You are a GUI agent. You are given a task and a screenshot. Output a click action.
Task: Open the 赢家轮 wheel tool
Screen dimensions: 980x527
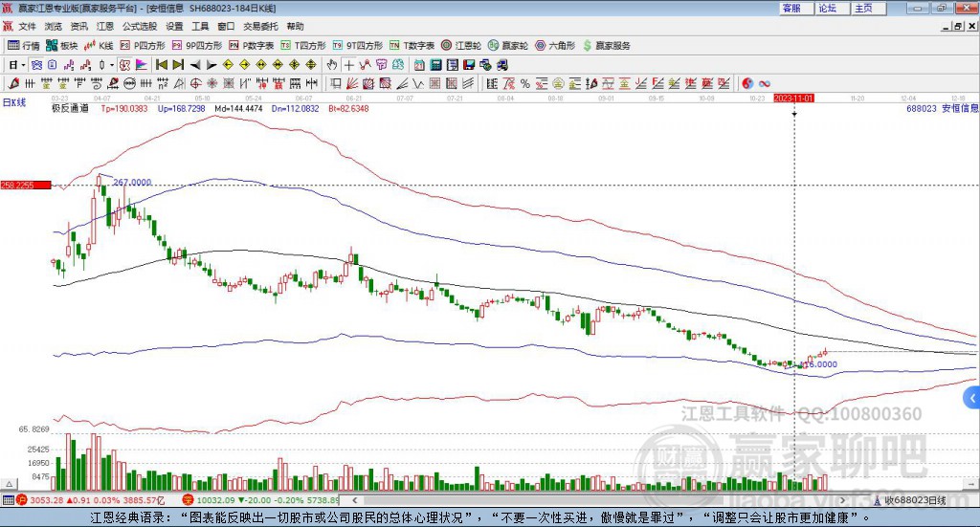click(508, 46)
